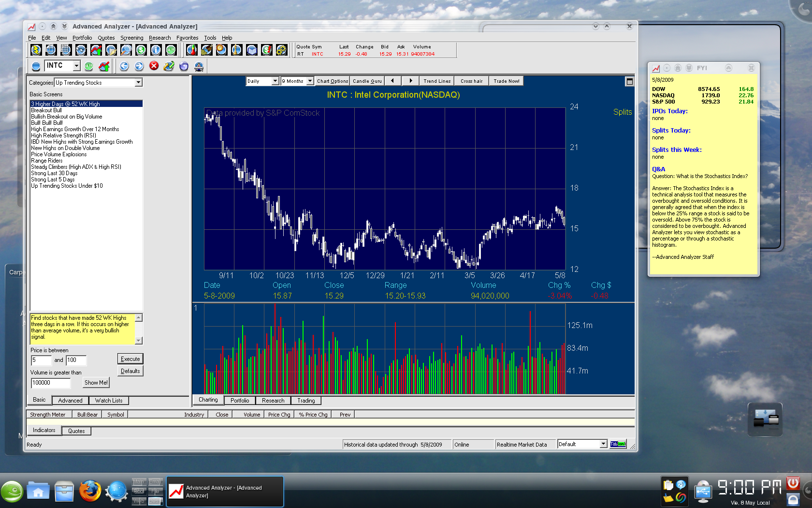Click the red X stop icon

[154, 66]
